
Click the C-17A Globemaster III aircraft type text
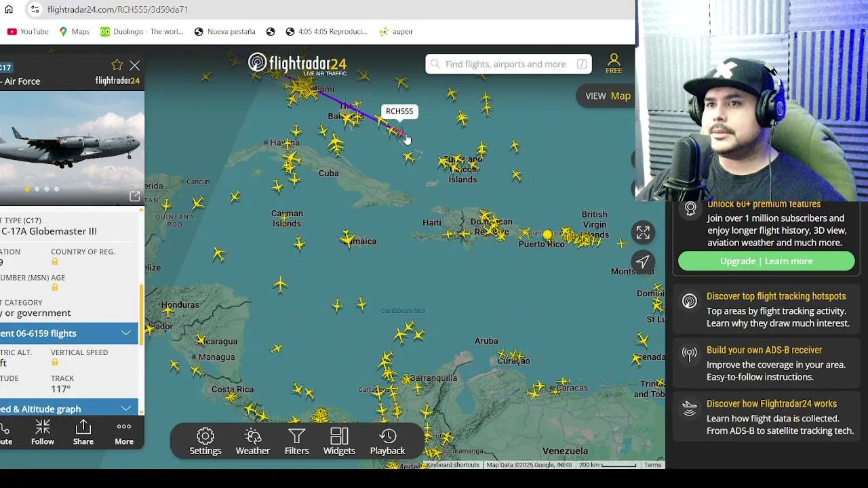(49, 231)
